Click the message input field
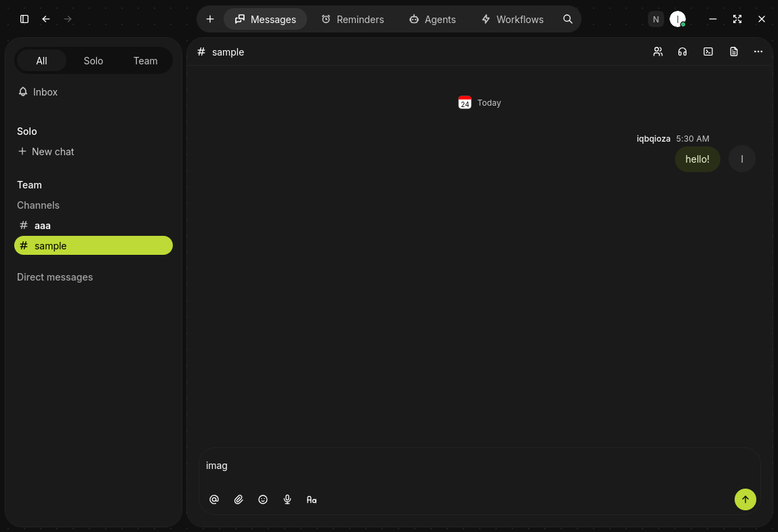The height and width of the screenshot is (532, 778). click(479, 466)
